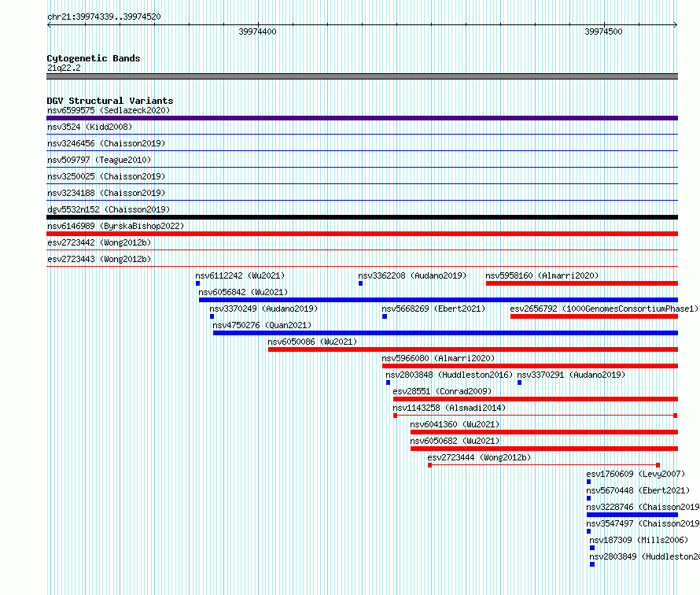Image resolution: width=700 pixels, height=595 pixels.
Task: Click the nsv3362208 (Audano2019) label
Action: [x=412, y=275]
